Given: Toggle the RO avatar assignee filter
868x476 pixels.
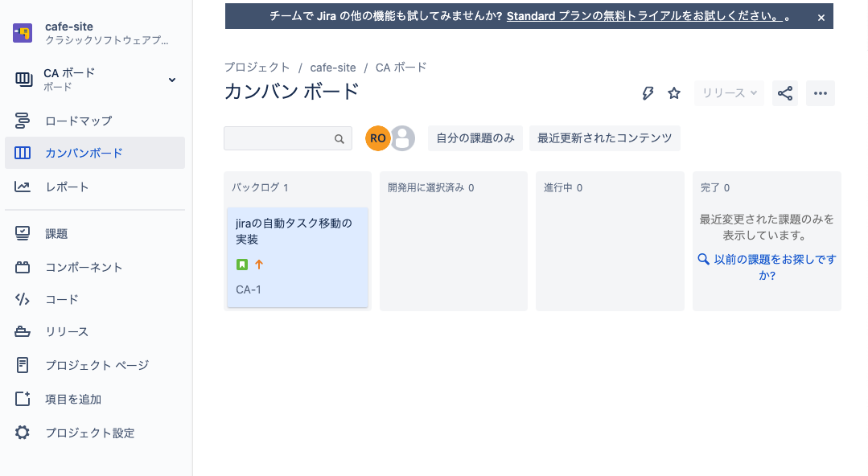Looking at the screenshot, I should coord(377,138).
